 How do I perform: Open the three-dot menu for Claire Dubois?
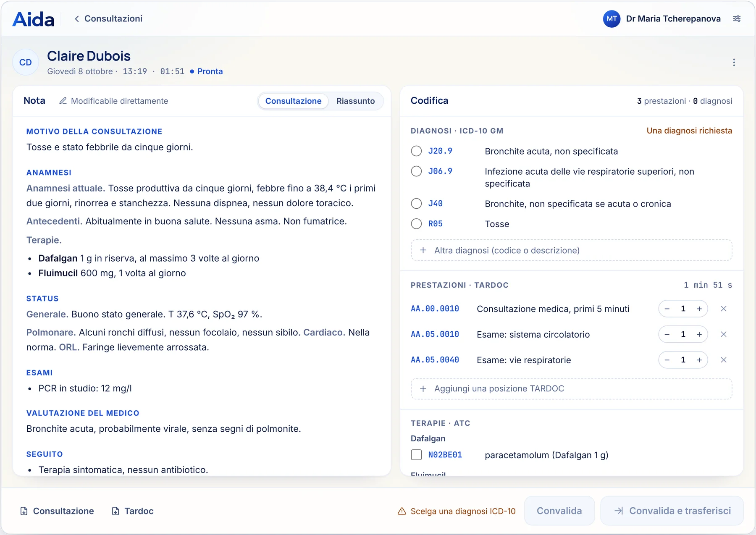(x=734, y=63)
